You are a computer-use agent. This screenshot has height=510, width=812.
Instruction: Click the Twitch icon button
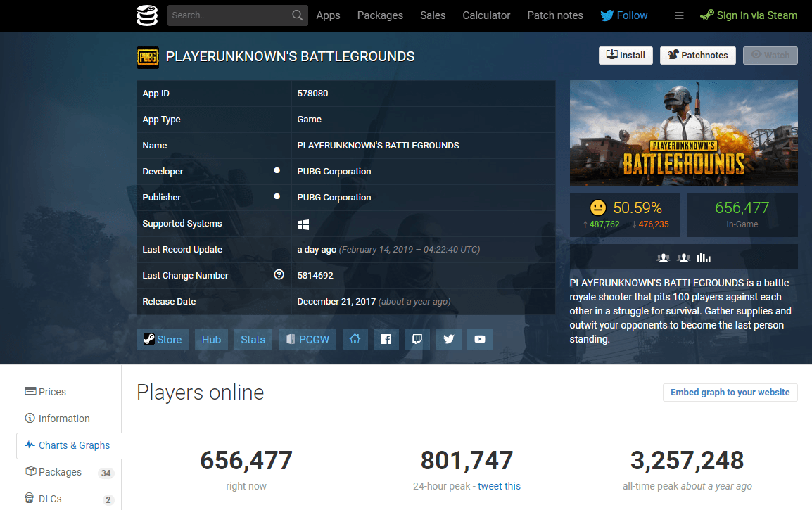click(417, 340)
